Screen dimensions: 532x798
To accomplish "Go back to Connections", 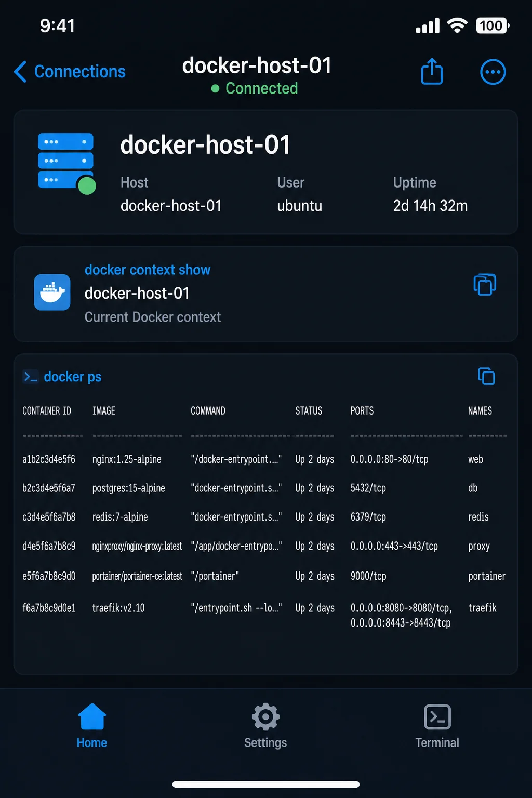I will [70, 72].
